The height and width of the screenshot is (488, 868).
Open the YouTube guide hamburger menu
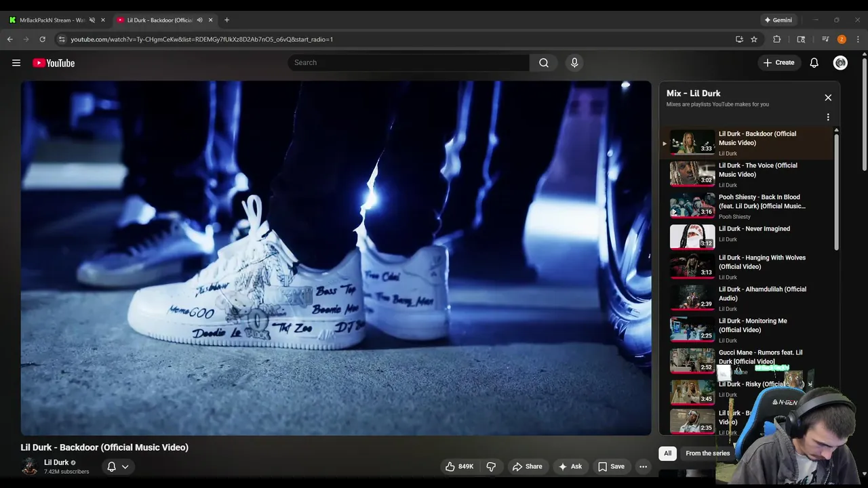click(16, 63)
